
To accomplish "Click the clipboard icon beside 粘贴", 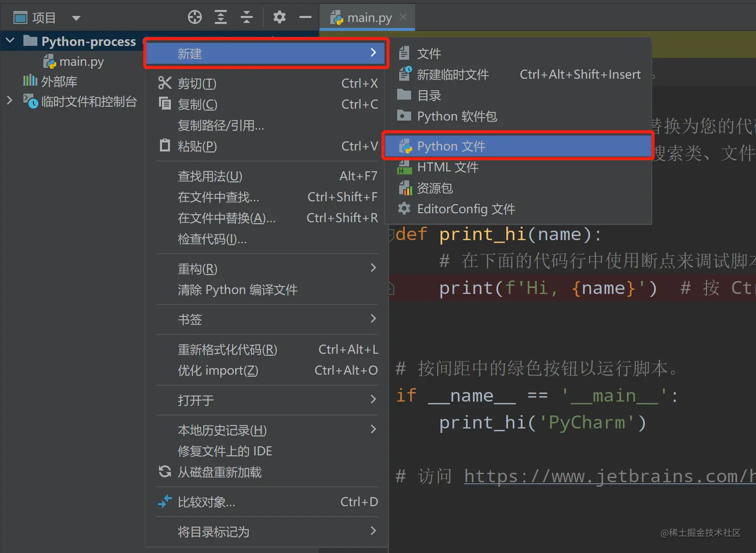I will [165, 145].
